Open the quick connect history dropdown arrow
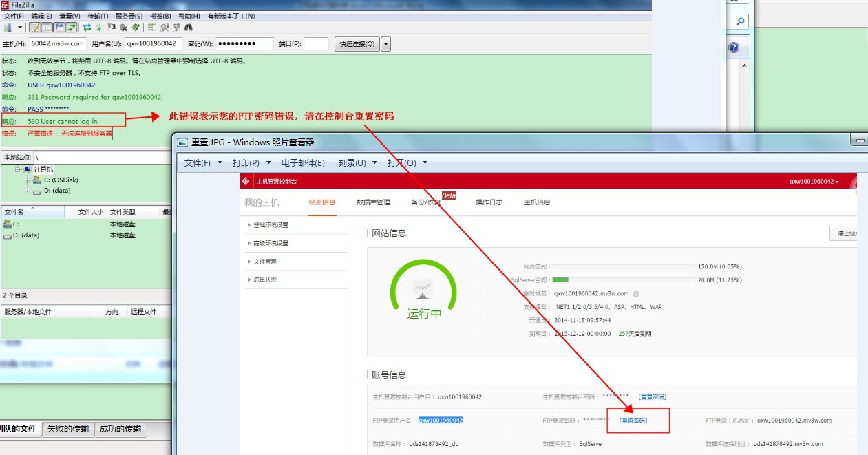The image size is (868, 455). tap(385, 44)
